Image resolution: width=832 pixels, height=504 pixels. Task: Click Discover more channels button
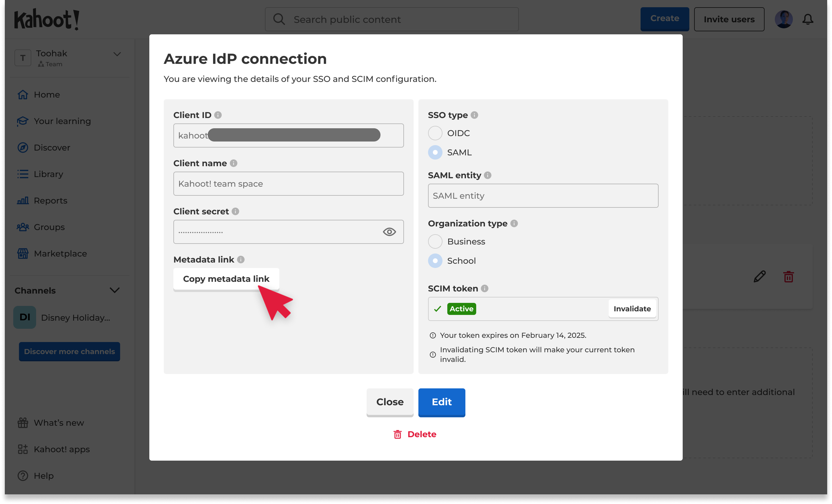pyautogui.click(x=69, y=352)
